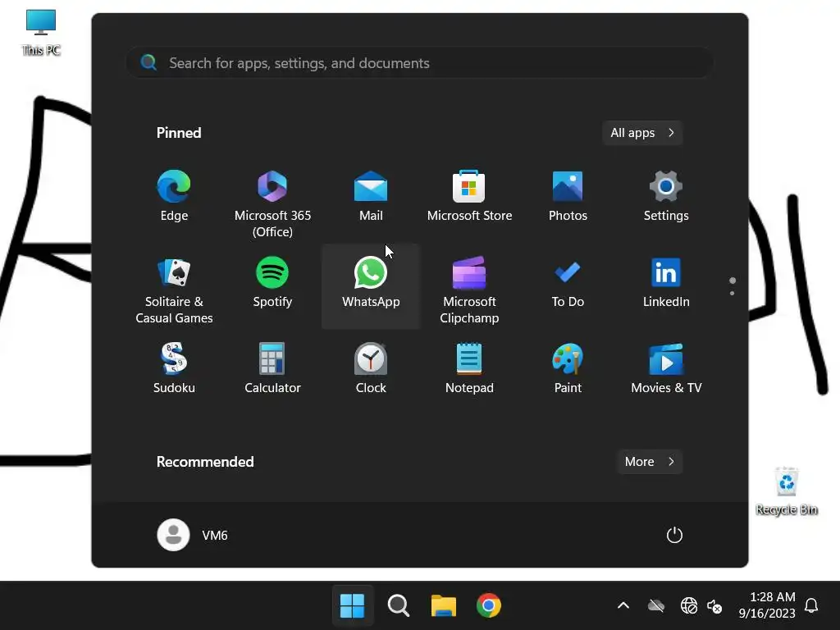The width and height of the screenshot is (840, 630).
Task: Launch the Photos app
Action: 568,196
